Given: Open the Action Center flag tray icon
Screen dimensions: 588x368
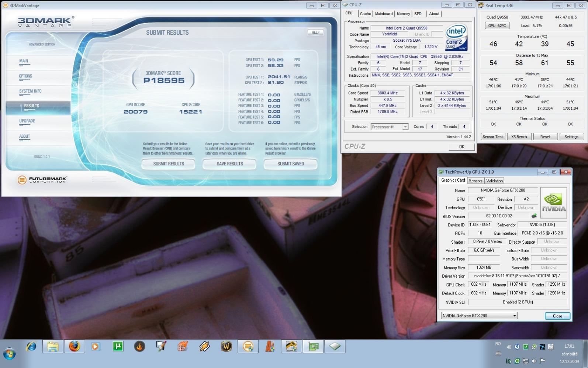Looking at the screenshot, I should click(542, 361).
